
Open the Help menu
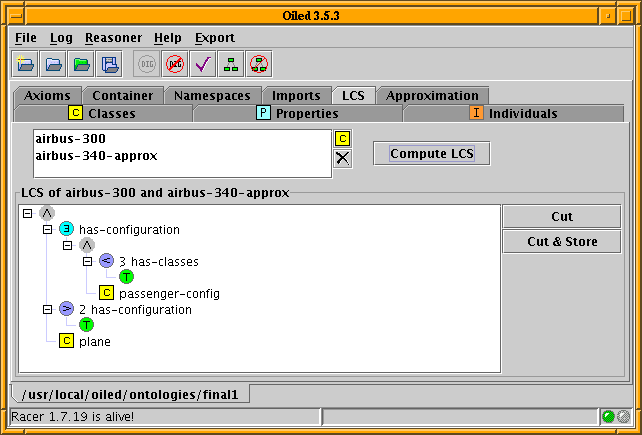point(167,38)
